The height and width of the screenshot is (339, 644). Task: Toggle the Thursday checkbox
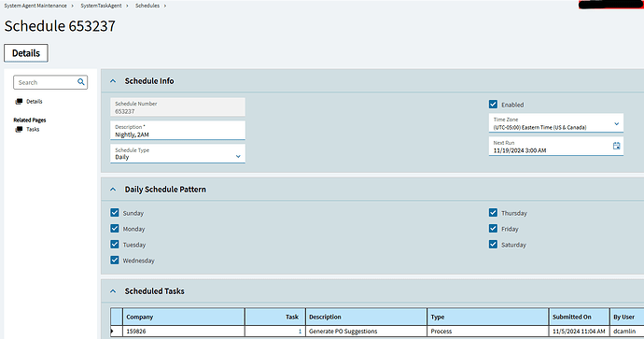494,213
